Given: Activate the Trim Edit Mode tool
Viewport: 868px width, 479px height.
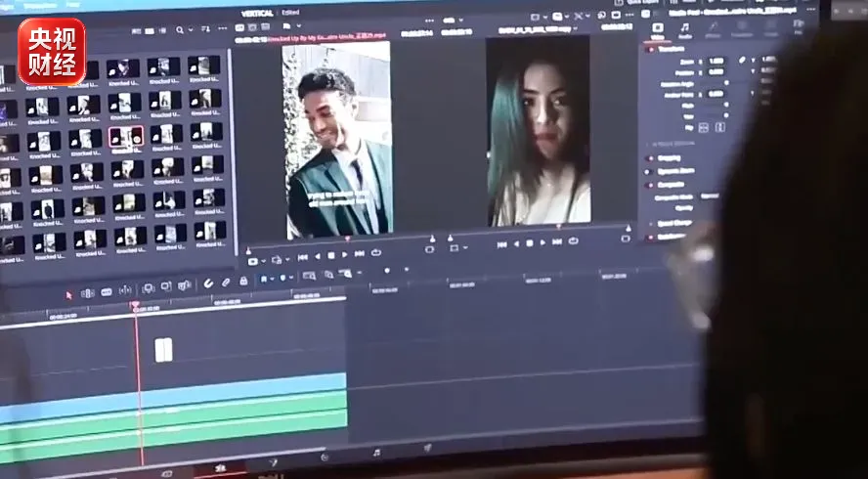Looking at the screenshot, I should (x=87, y=293).
